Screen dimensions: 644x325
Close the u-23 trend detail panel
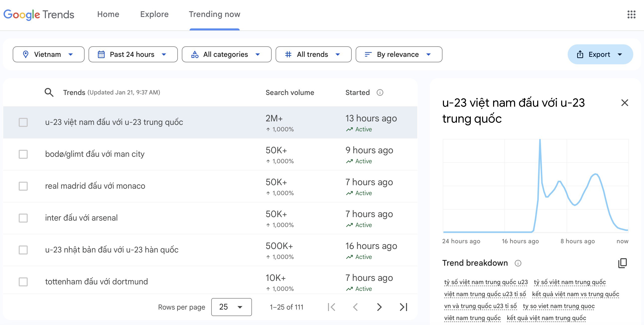[625, 103]
